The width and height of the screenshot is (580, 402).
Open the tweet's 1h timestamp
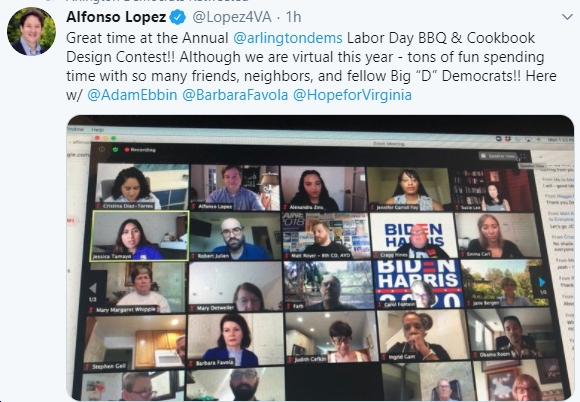click(294, 17)
